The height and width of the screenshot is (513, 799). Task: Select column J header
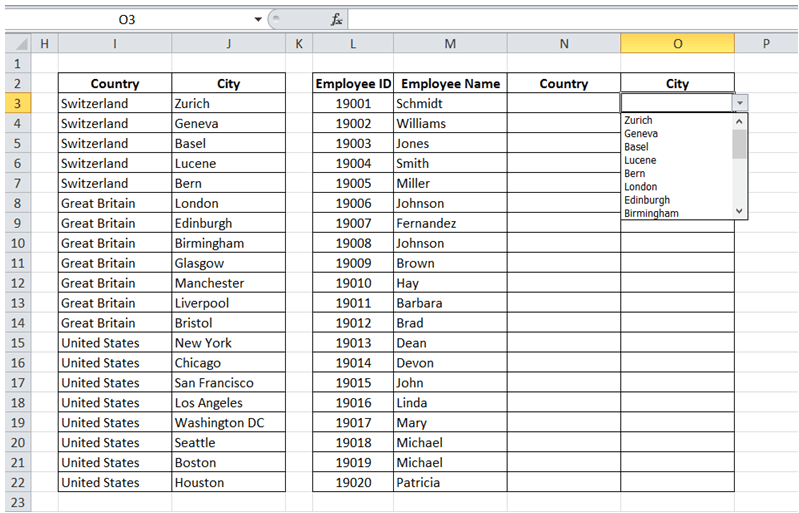[x=229, y=44]
